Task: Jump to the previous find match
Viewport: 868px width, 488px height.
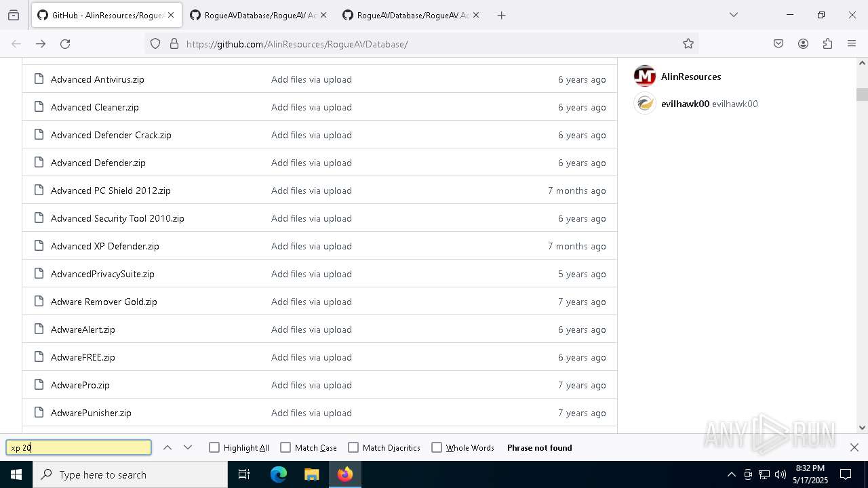Action: point(167,447)
